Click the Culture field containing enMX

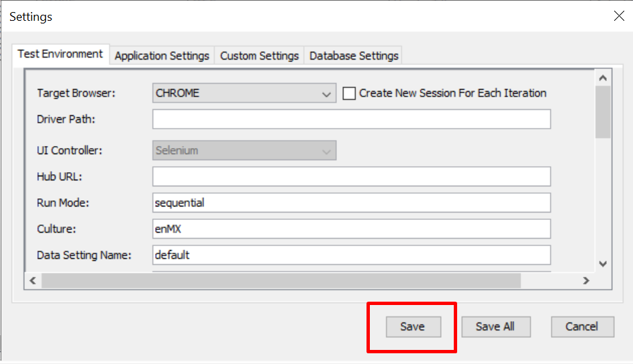pos(351,229)
